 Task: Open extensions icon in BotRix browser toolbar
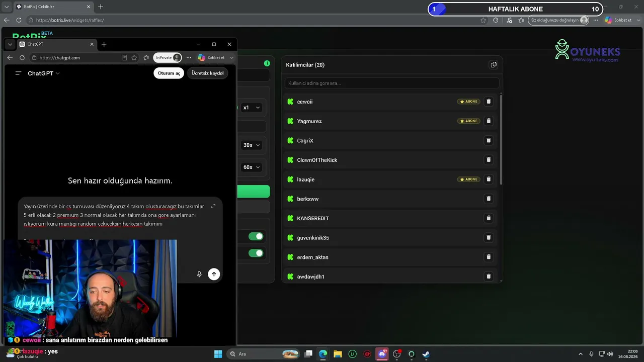(496, 20)
